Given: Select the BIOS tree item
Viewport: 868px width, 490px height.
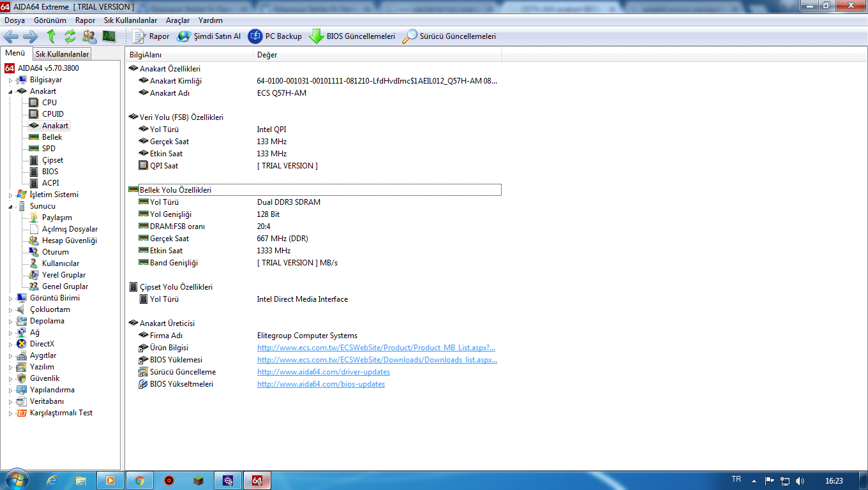Looking at the screenshot, I should (x=50, y=172).
